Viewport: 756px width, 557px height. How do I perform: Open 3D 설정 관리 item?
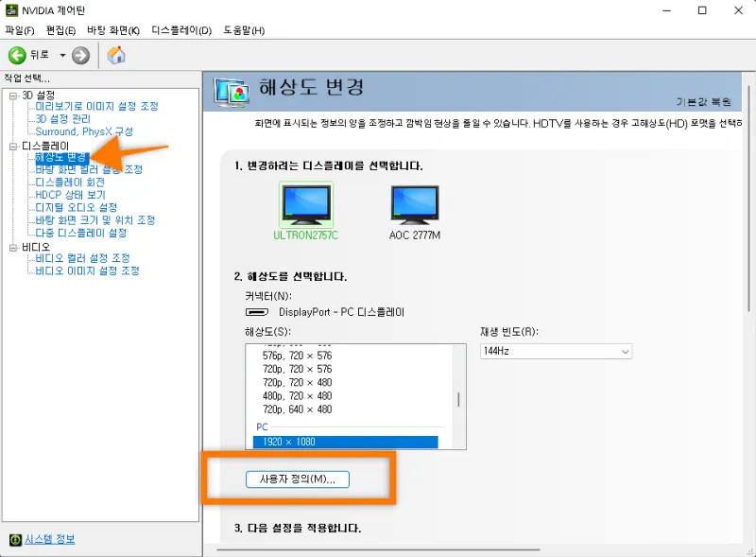pyautogui.click(x=62, y=119)
